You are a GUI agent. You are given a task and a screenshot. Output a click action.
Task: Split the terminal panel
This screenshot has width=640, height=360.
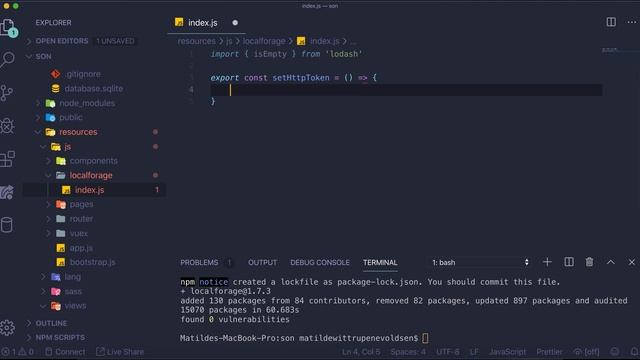[x=569, y=262]
